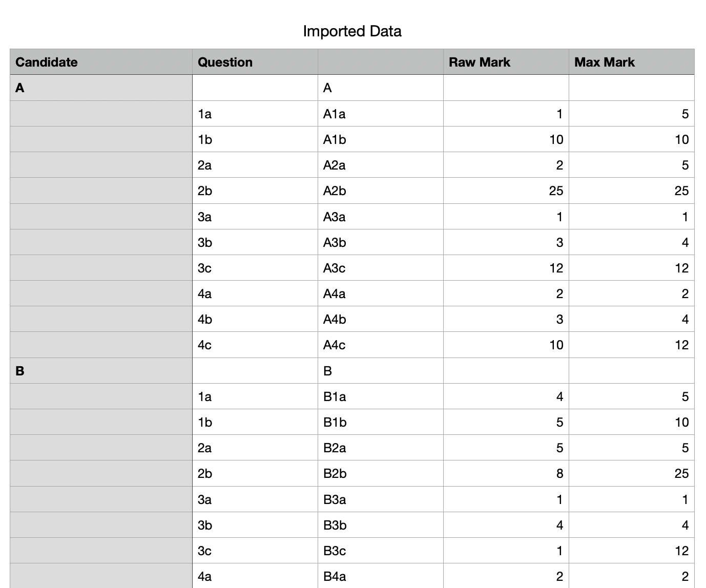
Task: Select cell containing B4a
Action: (x=380, y=577)
